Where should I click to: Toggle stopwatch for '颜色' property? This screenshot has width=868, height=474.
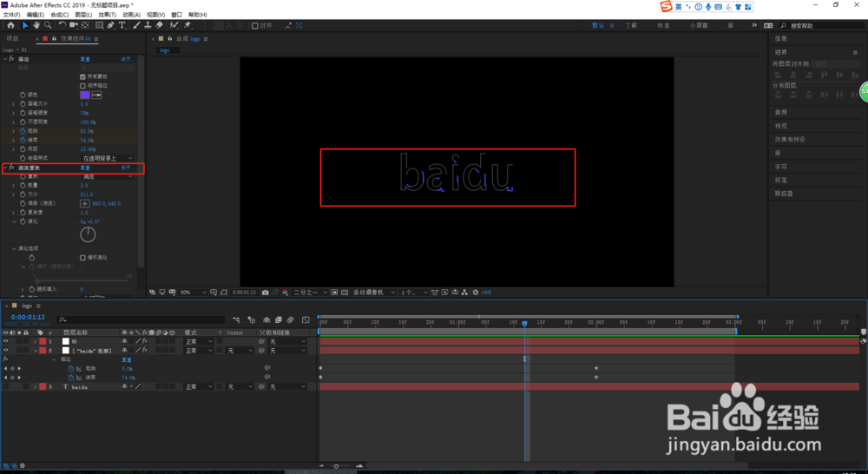coord(23,95)
